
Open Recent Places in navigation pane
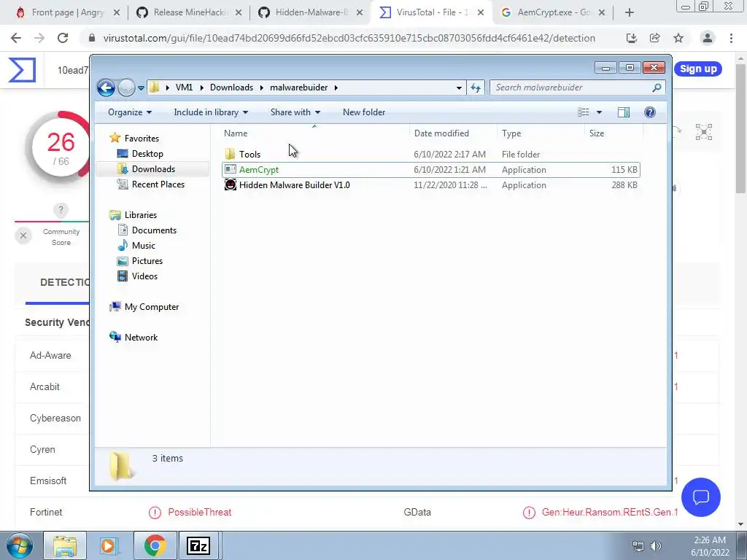[158, 184]
